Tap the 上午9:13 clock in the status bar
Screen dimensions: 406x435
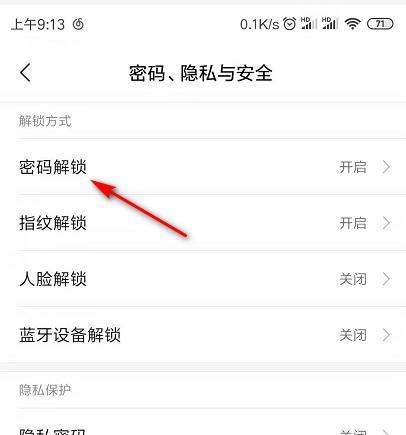(38, 24)
